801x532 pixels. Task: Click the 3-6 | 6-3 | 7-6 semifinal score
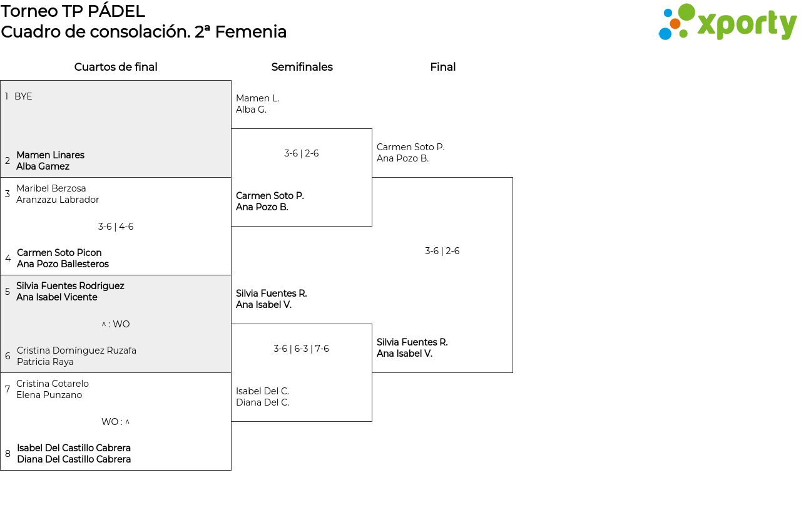(301, 349)
